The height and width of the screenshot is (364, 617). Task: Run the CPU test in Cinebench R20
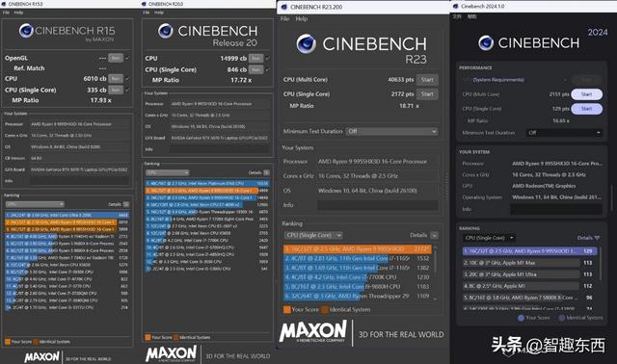(255, 58)
